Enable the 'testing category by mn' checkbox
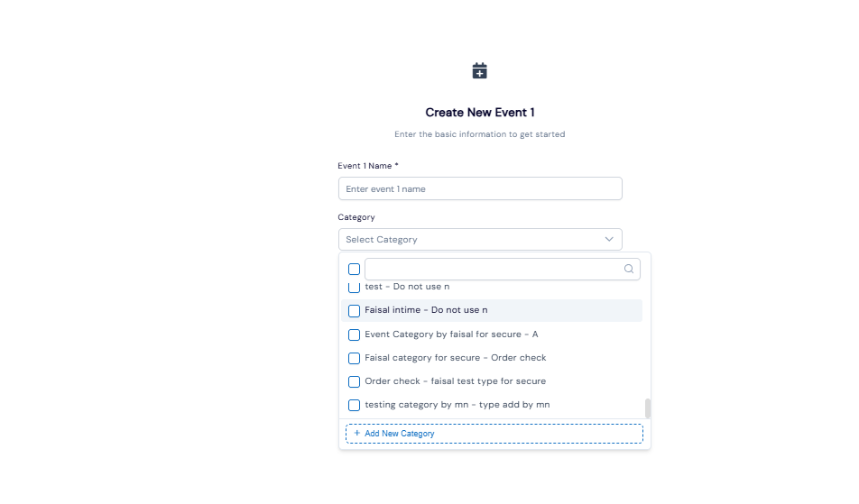859x504 pixels. [x=354, y=405]
